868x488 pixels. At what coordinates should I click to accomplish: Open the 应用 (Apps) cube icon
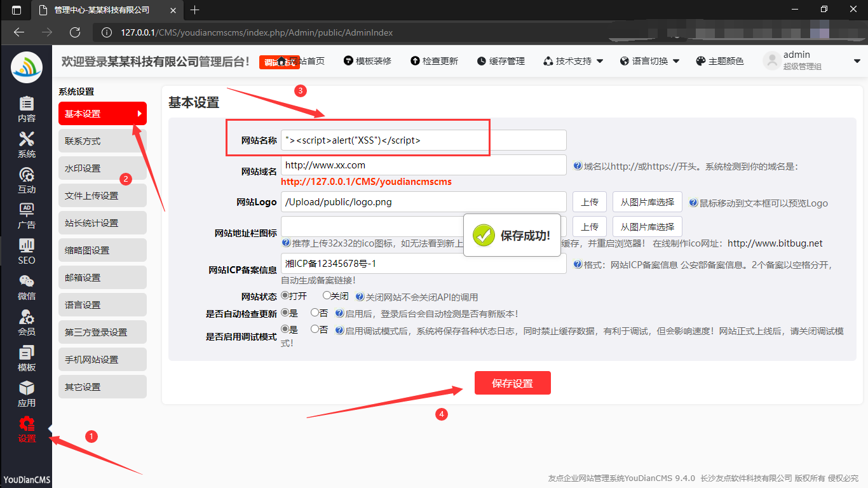(27, 394)
